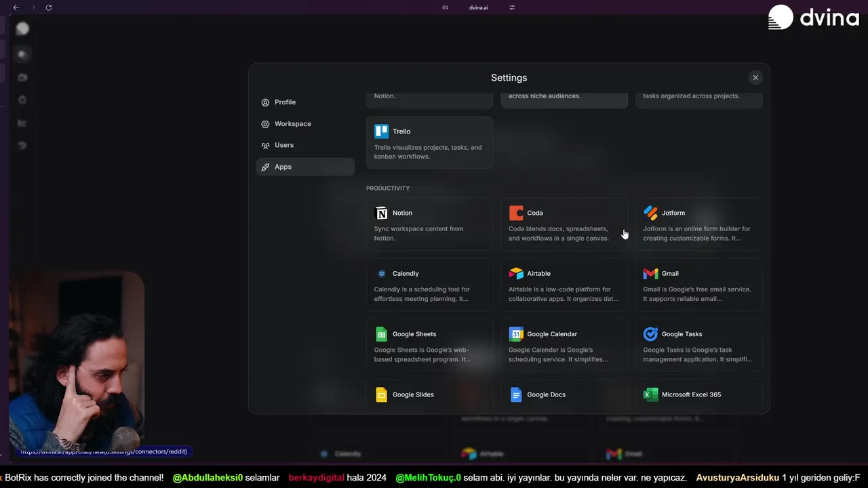The height and width of the screenshot is (488, 868).
Task: Click the Google Tasks icon
Action: tap(650, 334)
